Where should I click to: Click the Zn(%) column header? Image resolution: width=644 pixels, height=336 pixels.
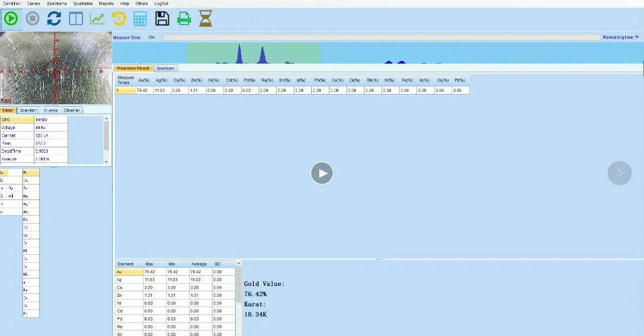[x=196, y=80]
